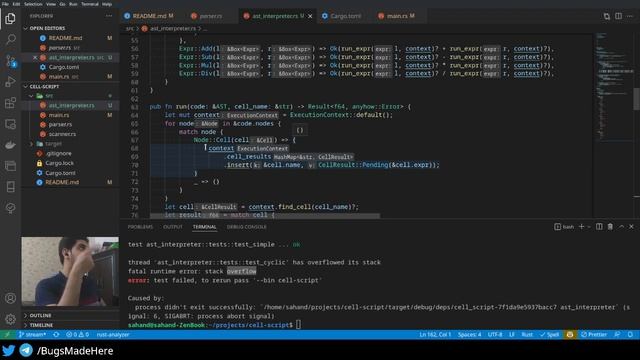This screenshot has height=360, width=640.
Task: Close the ast_interpreter.rs editor tab
Action: 310,16
